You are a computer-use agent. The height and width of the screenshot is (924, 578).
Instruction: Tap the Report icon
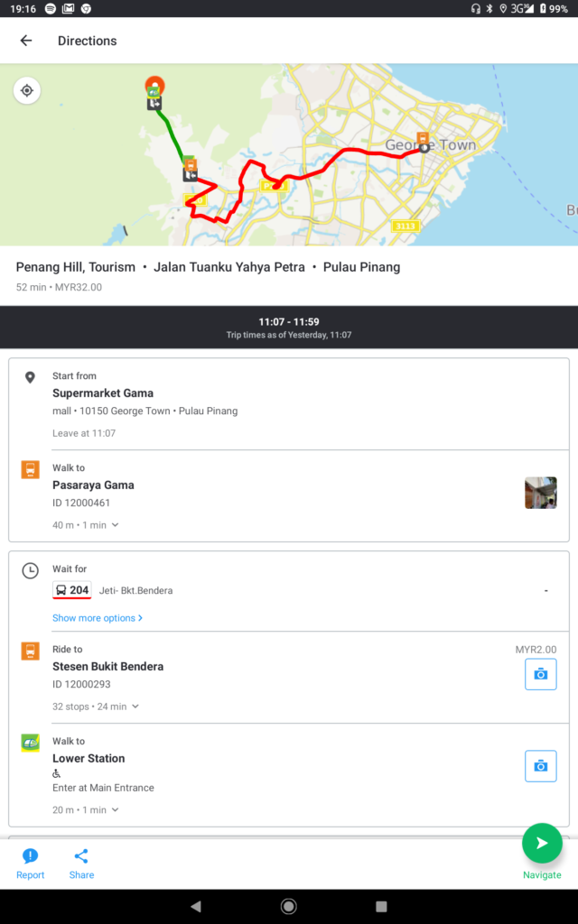30,864
